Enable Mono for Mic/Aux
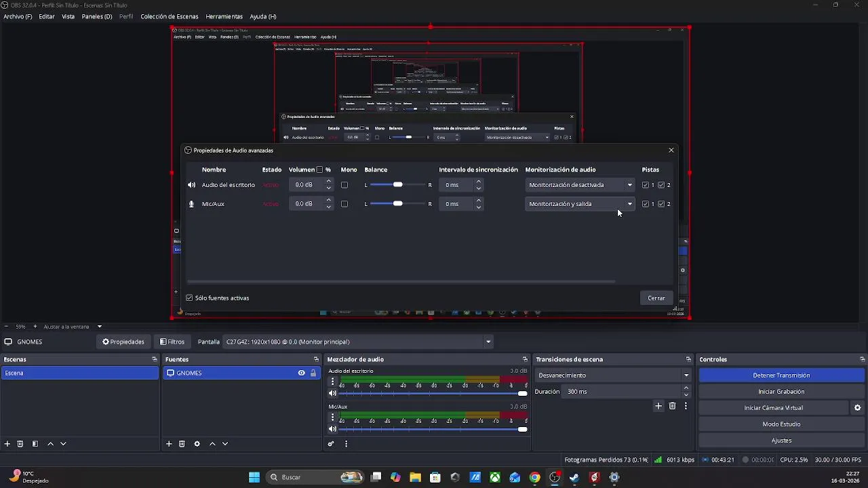 pyautogui.click(x=344, y=204)
